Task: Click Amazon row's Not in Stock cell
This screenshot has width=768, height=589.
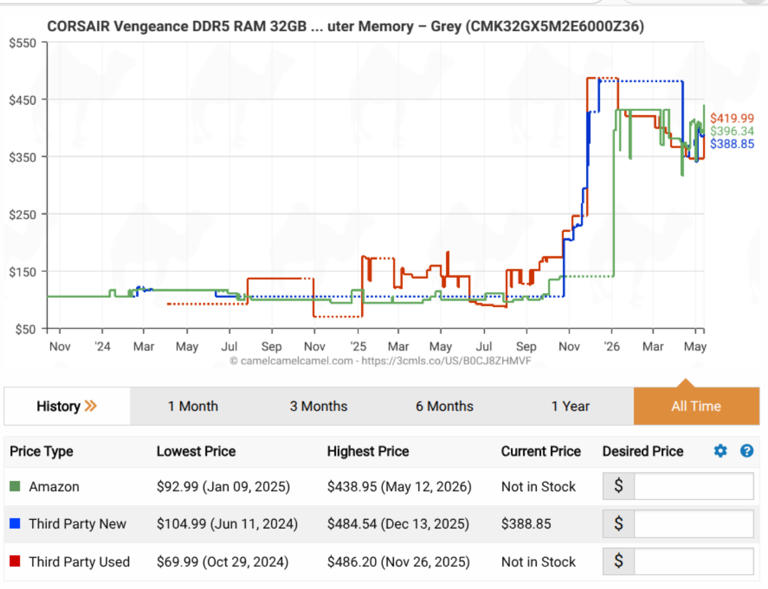Action: click(x=538, y=487)
